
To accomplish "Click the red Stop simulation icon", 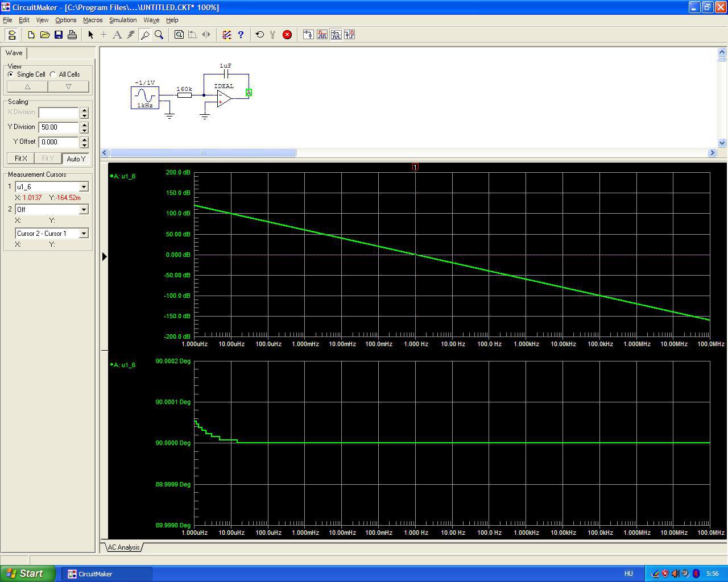I will pyautogui.click(x=287, y=35).
